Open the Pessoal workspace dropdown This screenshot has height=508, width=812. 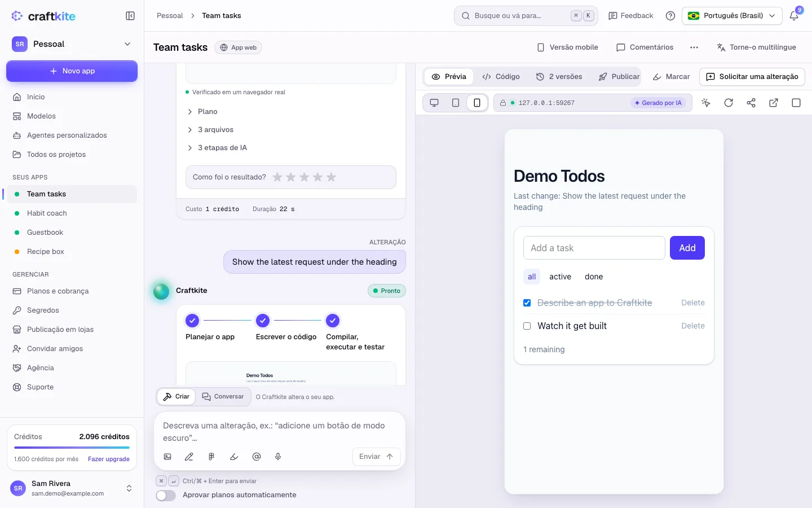tap(72, 44)
